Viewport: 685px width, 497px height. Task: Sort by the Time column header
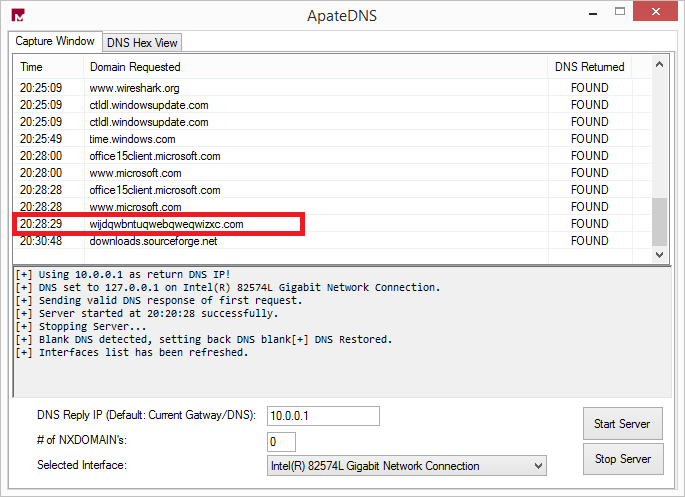[x=48, y=67]
